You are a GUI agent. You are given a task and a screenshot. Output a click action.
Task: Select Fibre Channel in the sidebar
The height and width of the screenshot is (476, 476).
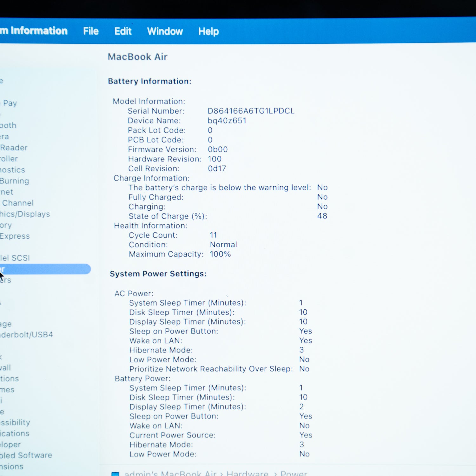tap(17, 203)
